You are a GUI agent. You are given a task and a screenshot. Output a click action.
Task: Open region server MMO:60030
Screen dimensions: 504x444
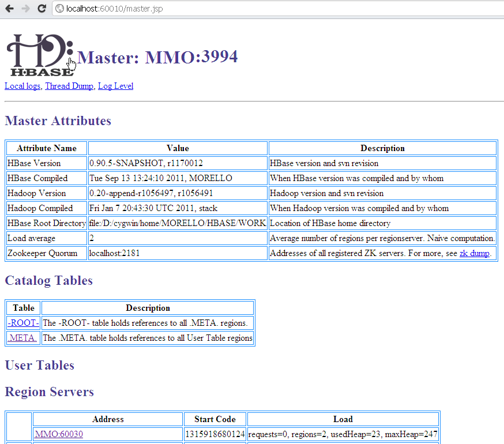coord(58,434)
